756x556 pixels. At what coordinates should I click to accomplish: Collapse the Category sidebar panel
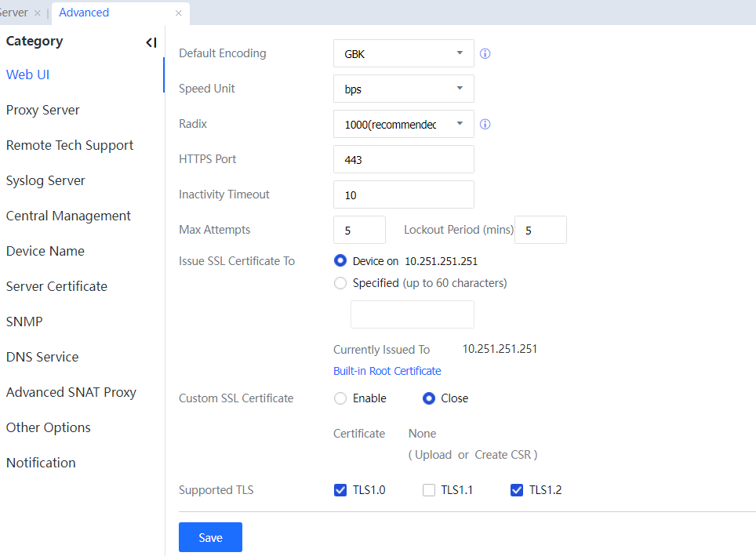151,42
